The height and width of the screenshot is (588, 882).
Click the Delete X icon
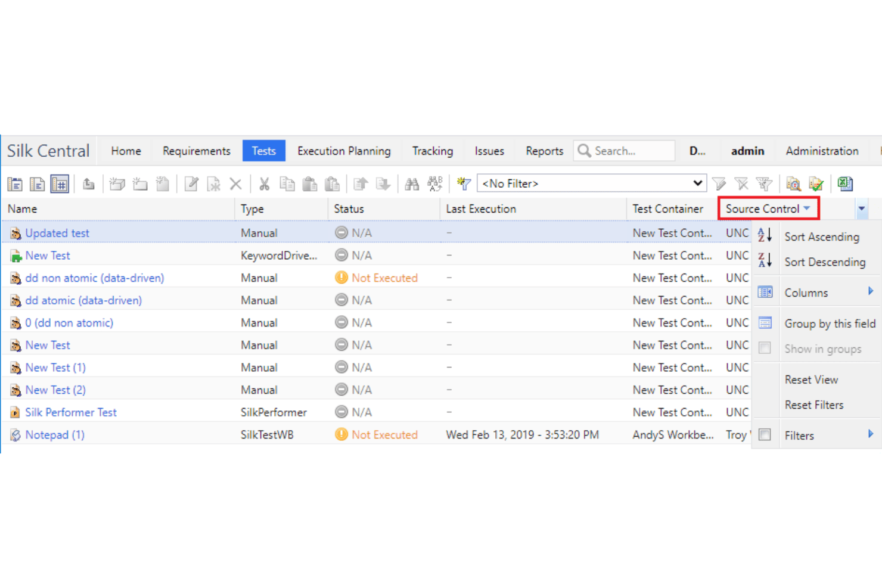pos(236,184)
